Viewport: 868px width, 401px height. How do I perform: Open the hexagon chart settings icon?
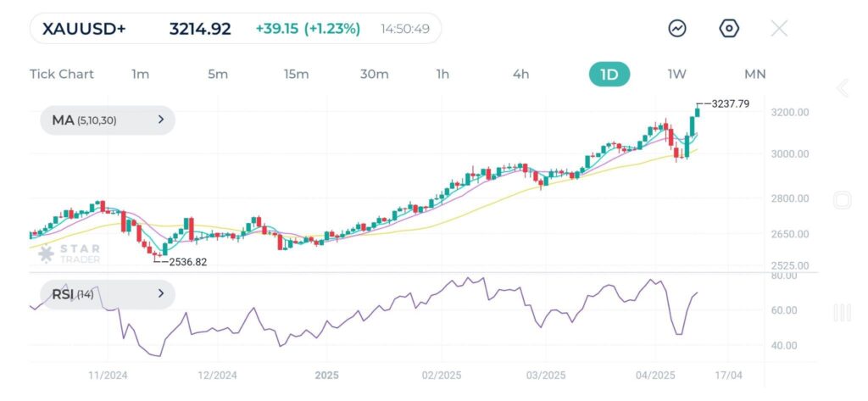tap(729, 29)
